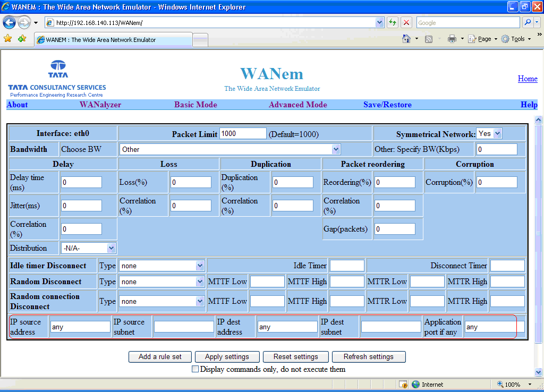Image resolution: width=544 pixels, height=392 pixels.
Task: Click the Gap(packets) input field
Action: [395, 229]
